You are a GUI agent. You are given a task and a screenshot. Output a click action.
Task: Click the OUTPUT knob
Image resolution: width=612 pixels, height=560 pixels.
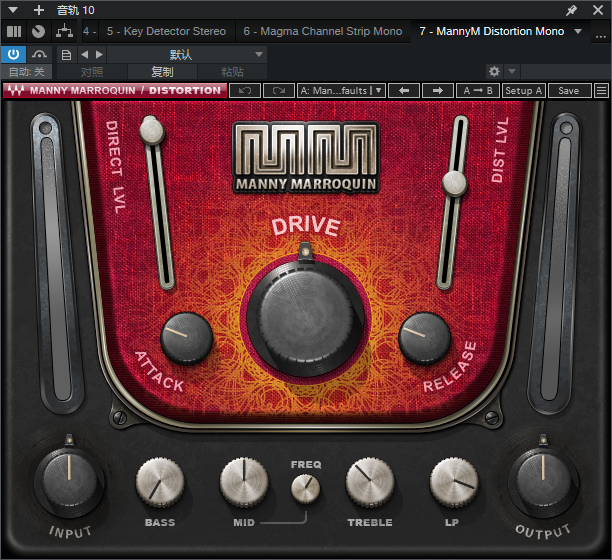pos(543,481)
